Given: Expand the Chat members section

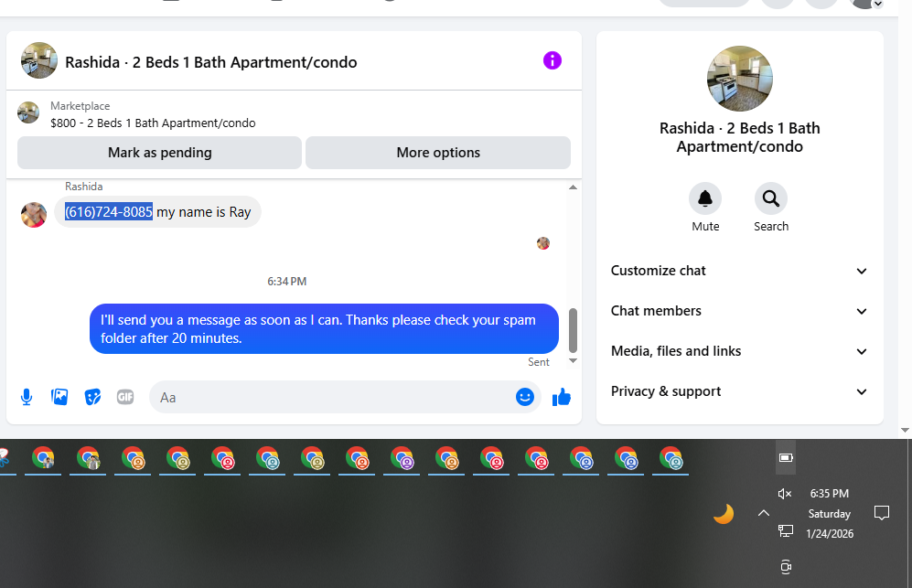Looking at the screenshot, I should 739,311.
